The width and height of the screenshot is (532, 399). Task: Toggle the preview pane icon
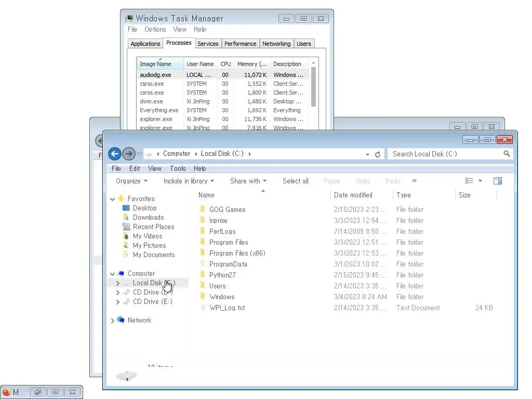pyautogui.click(x=498, y=181)
